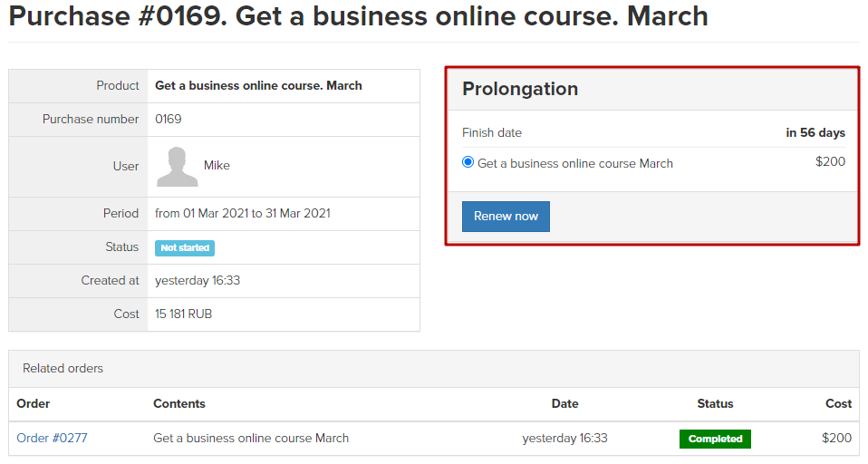The width and height of the screenshot is (868, 464).
Task: Click the Renew now button
Action: point(506,217)
